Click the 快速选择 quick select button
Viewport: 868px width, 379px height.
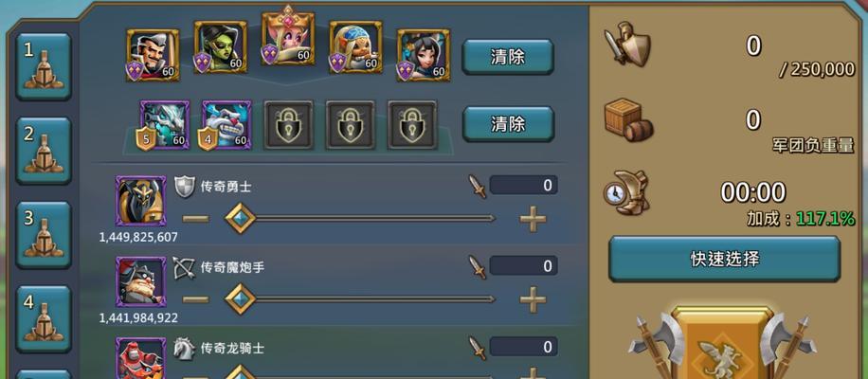[724, 259]
